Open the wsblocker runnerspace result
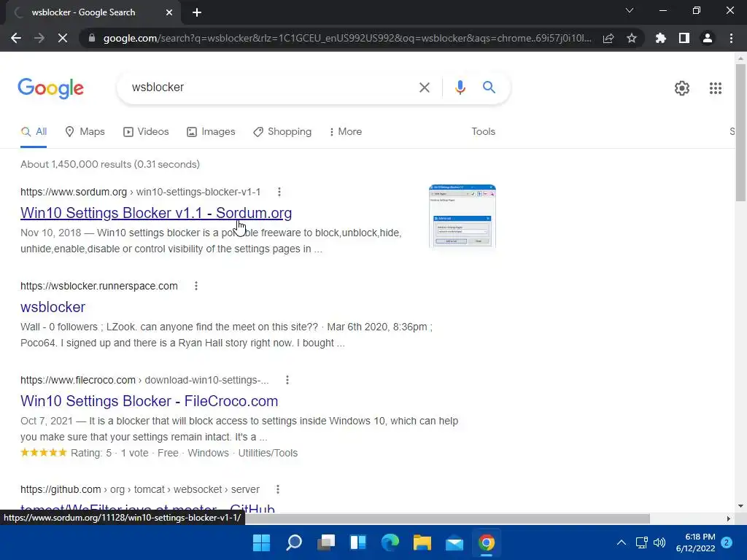The width and height of the screenshot is (747, 560). click(53, 307)
